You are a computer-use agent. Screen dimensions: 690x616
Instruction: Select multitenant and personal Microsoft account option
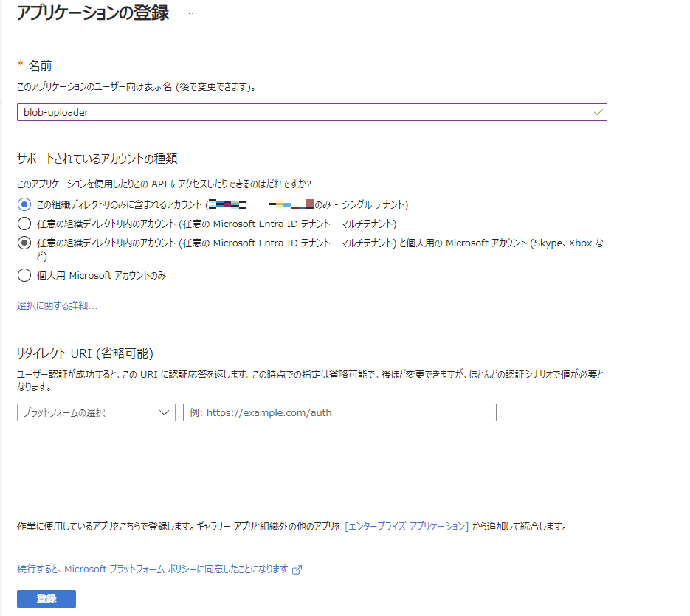[x=24, y=243]
